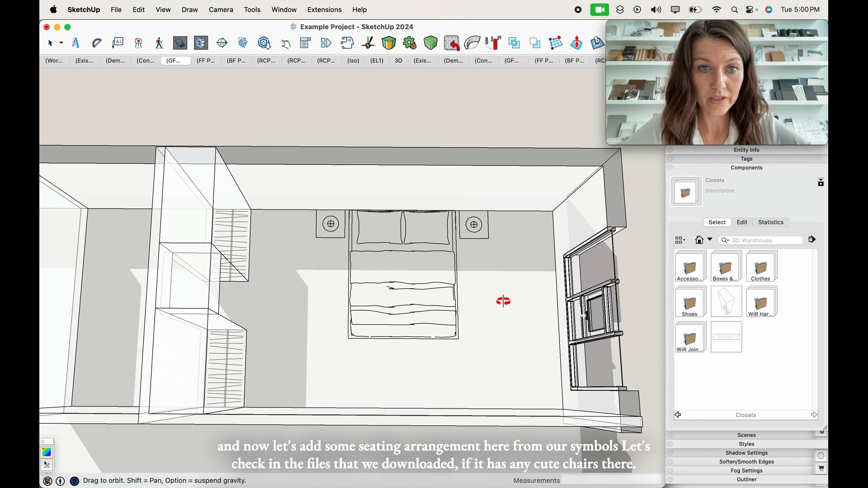Image resolution: width=868 pixels, height=488 pixels.
Task: Open the Shadow Settings panel
Action: click(746, 453)
